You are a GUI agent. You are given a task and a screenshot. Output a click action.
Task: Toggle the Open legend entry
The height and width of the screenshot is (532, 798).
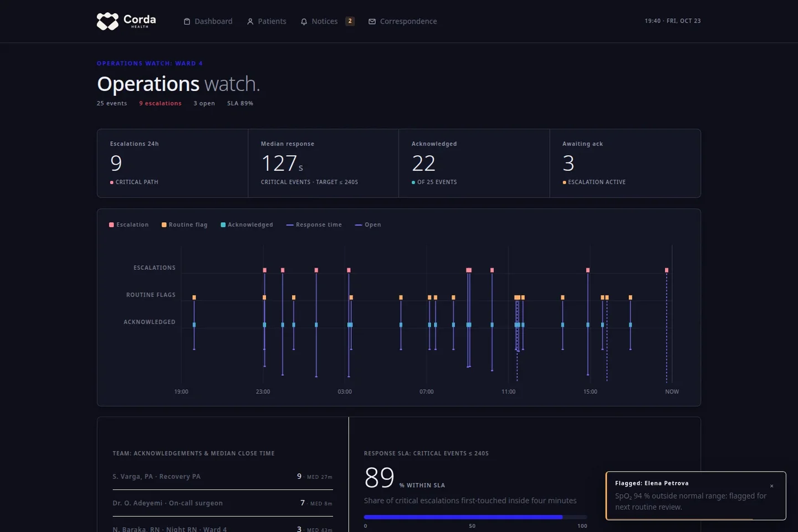coord(367,225)
